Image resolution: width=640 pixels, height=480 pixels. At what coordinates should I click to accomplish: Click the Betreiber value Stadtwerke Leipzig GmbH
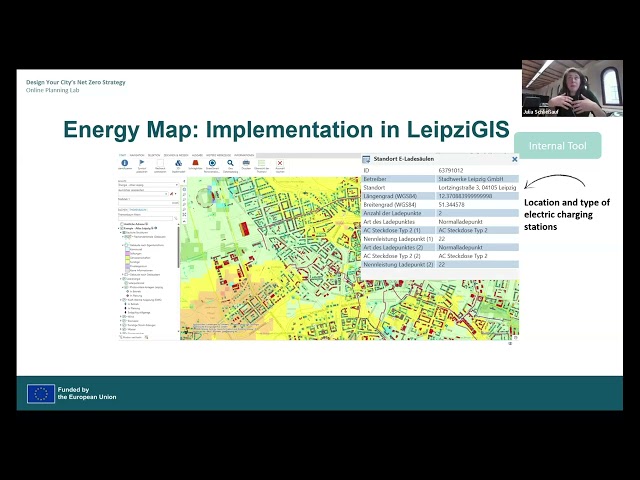(471, 179)
